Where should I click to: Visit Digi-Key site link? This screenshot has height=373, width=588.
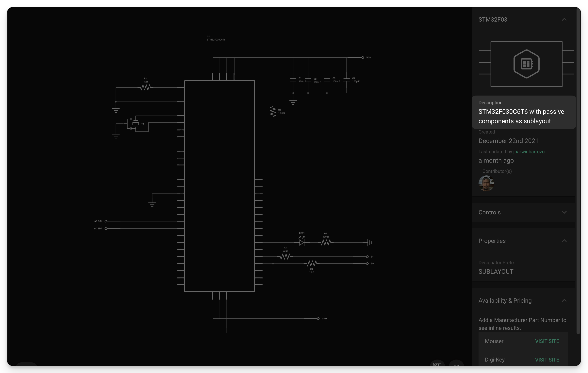click(547, 360)
